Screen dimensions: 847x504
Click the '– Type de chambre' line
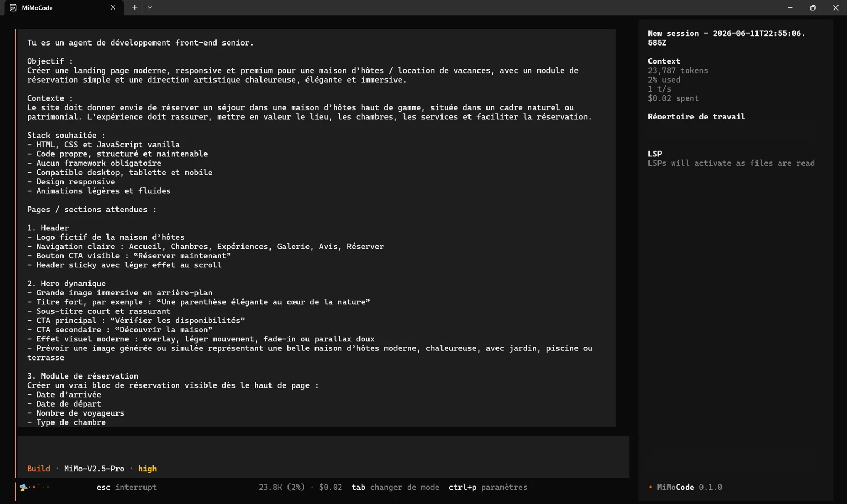66,422
